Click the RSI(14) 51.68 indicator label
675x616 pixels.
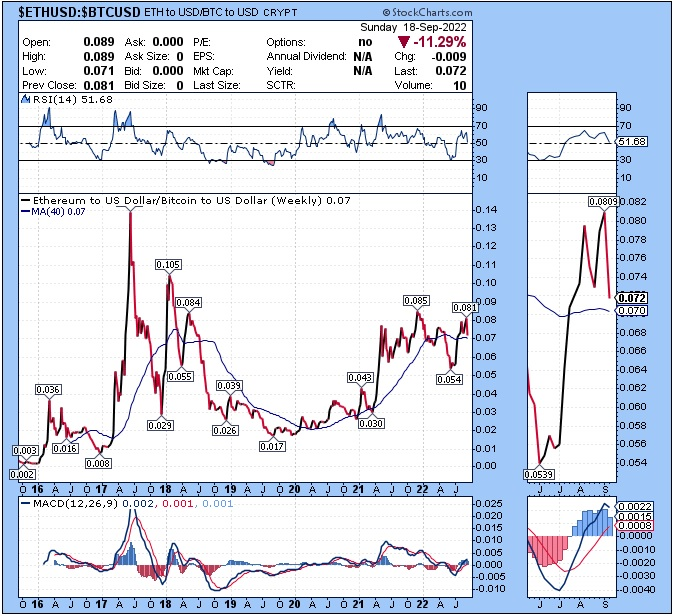point(73,99)
